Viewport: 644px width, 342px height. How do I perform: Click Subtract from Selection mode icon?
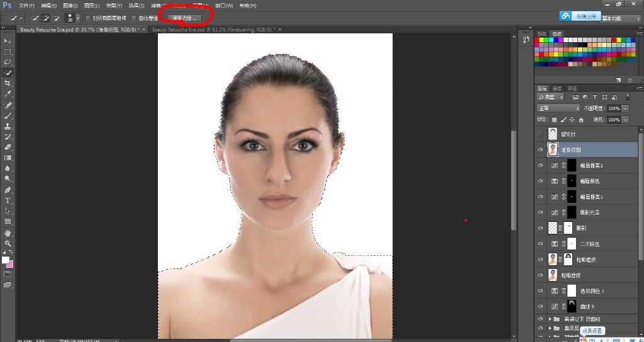(x=56, y=18)
